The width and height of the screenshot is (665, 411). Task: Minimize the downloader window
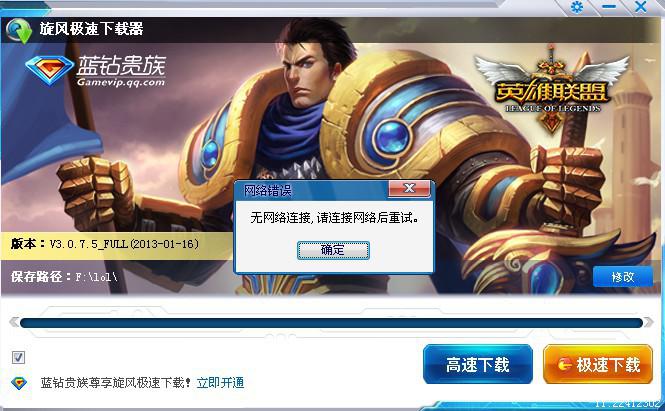(x=609, y=7)
